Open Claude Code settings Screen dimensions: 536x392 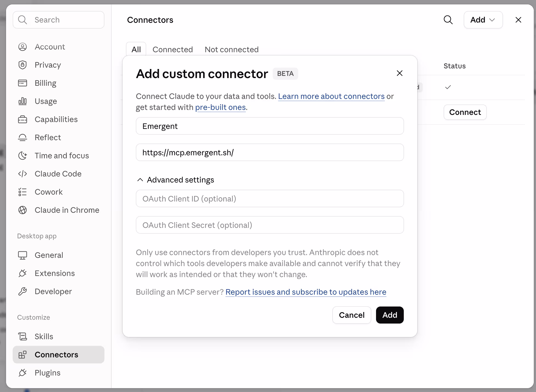[x=59, y=174]
